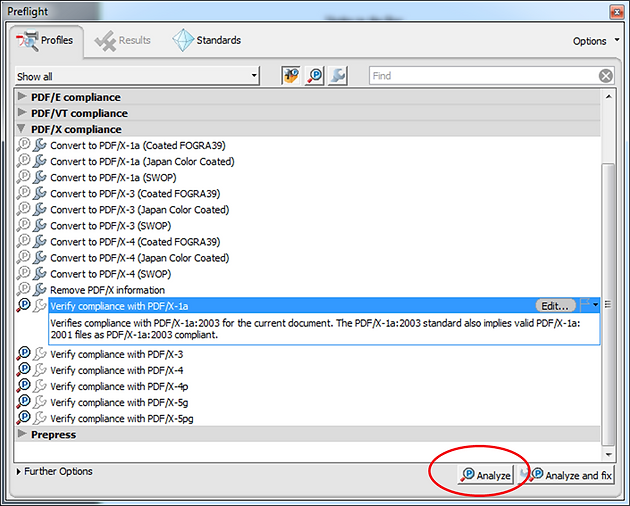Select Convert to PDF/X-3 (SWOP)
This screenshot has height=506, width=630.
click(110, 226)
